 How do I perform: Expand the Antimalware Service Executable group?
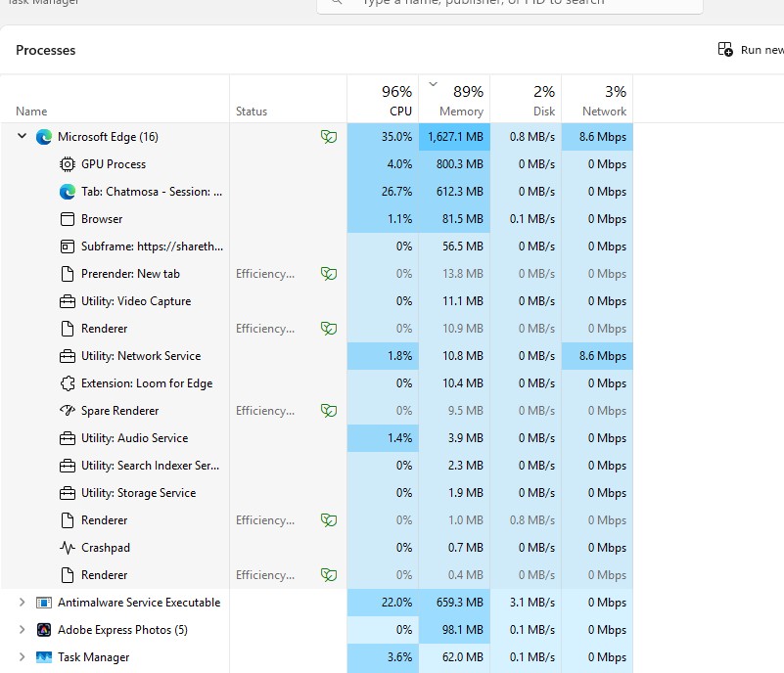coord(22,603)
